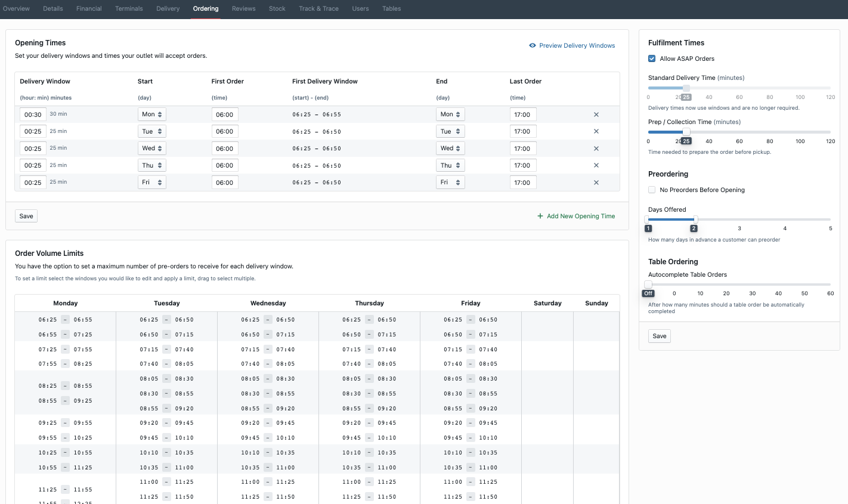This screenshot has height=504, width=848.
Task: Delete the Friday opening time row
Action: point(596,183)
